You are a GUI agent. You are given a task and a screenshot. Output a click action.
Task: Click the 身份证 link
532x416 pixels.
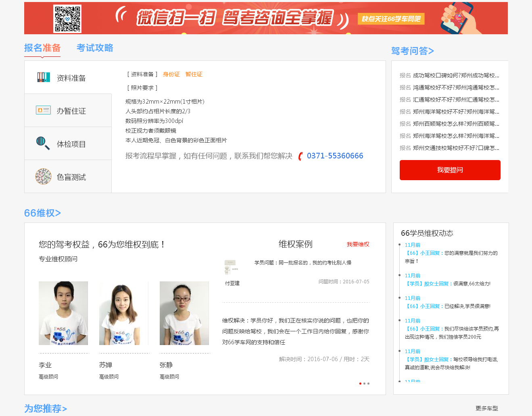coord(171,74)
